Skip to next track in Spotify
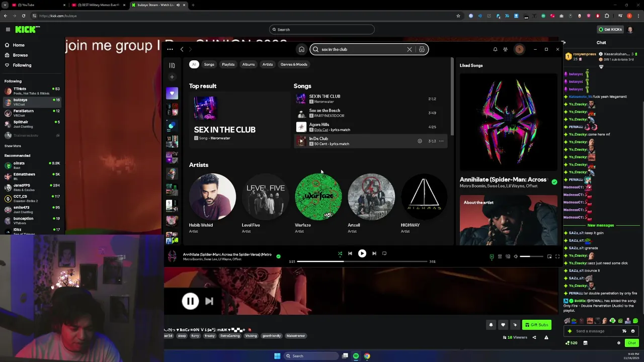 tap(374, 253)
